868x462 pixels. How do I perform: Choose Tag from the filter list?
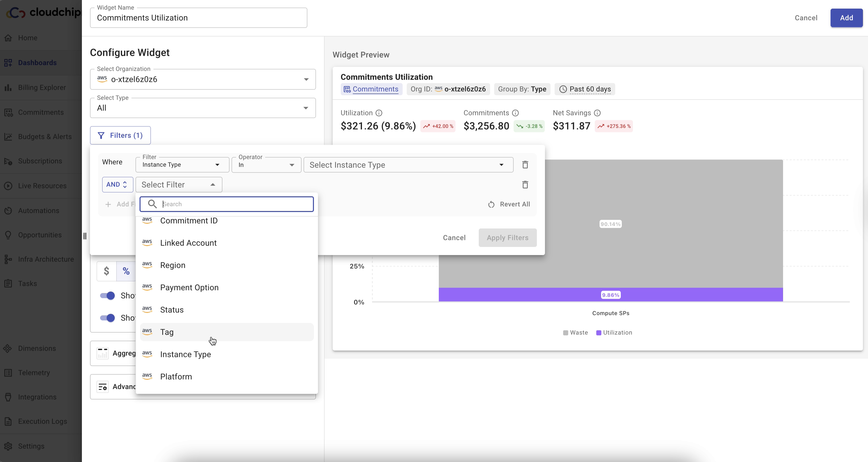[167, 332]
